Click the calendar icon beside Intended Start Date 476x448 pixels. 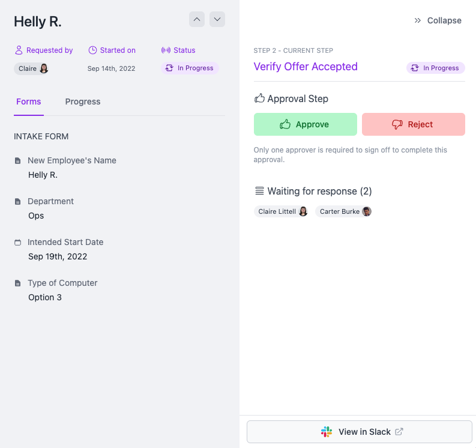click(x=18, y=243)
